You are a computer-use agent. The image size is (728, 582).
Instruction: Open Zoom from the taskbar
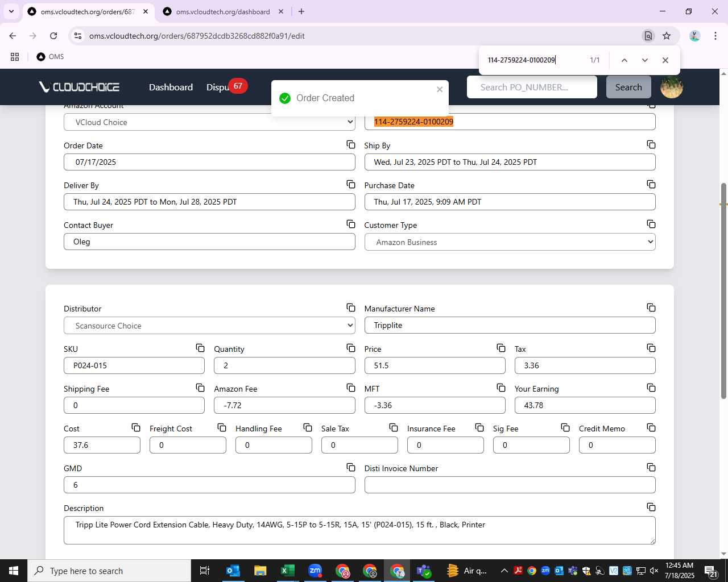click(315, 571)
